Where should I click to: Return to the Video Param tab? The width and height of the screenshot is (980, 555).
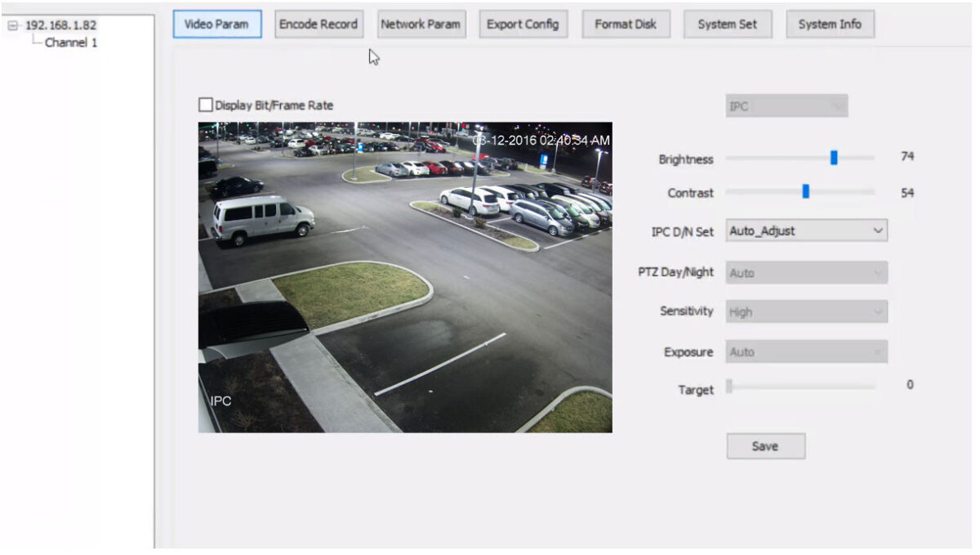point(216,24)
